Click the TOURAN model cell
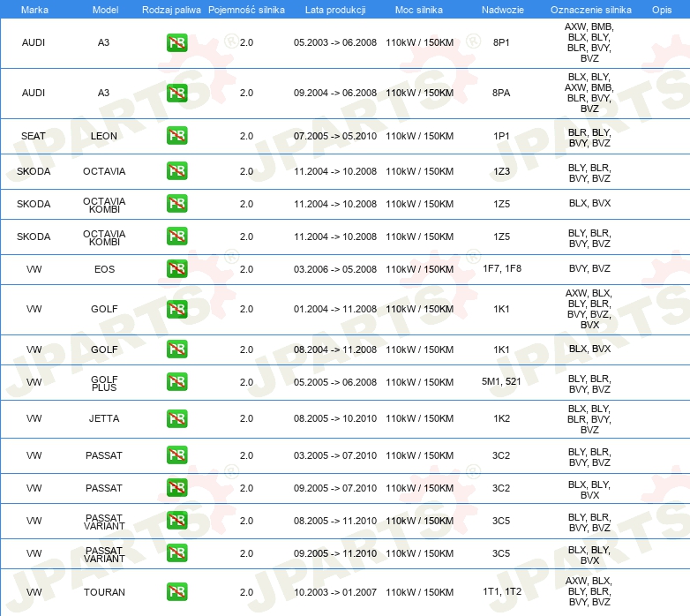This screenshot has width=690, height=616. tap(104, 592)
